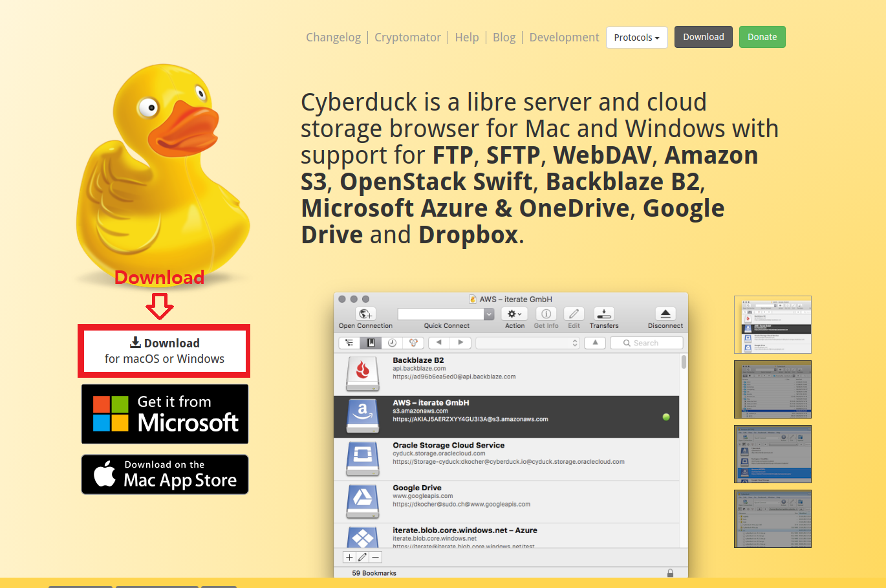
Task: Open the Protocols dropdown menu
Action: tap(637, 38)
